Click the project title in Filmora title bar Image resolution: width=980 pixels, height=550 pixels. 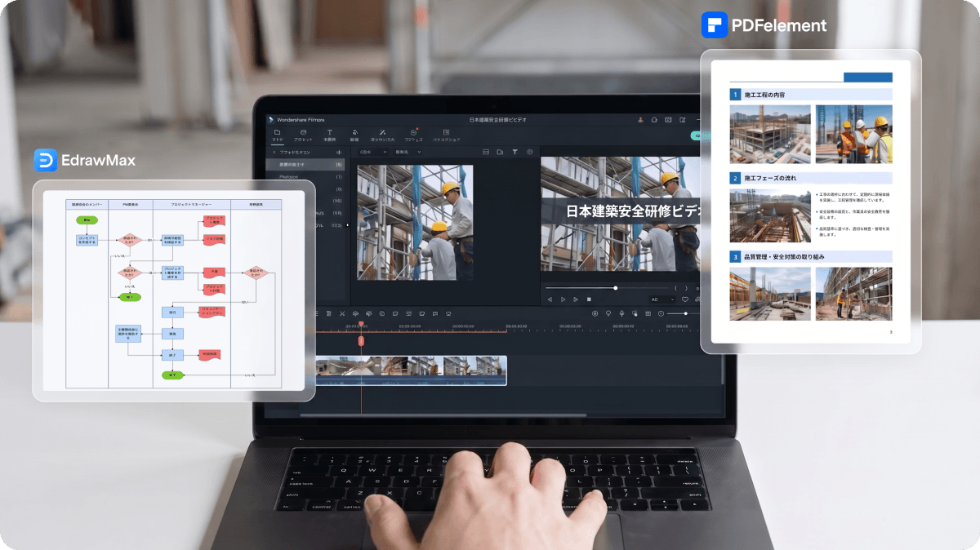coord(498,120)
